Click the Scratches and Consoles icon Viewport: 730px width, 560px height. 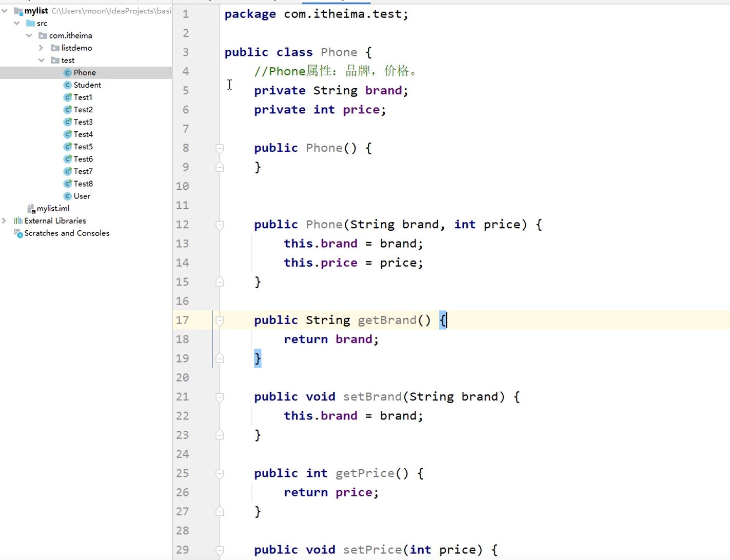18,233
